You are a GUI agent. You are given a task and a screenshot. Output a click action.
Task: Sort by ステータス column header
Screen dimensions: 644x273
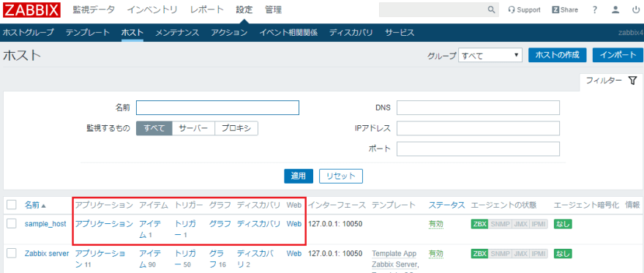pyautogui.click(x=447, y=205)
